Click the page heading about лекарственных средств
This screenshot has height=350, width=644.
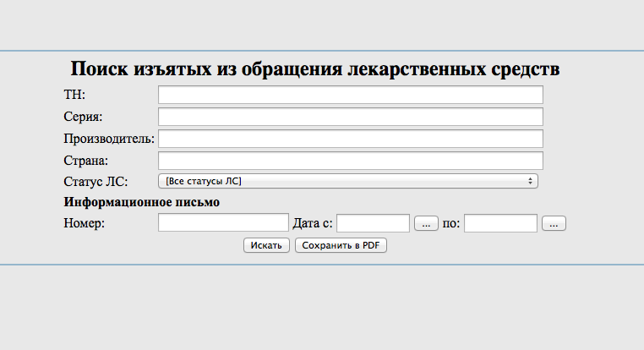point(315,69)
